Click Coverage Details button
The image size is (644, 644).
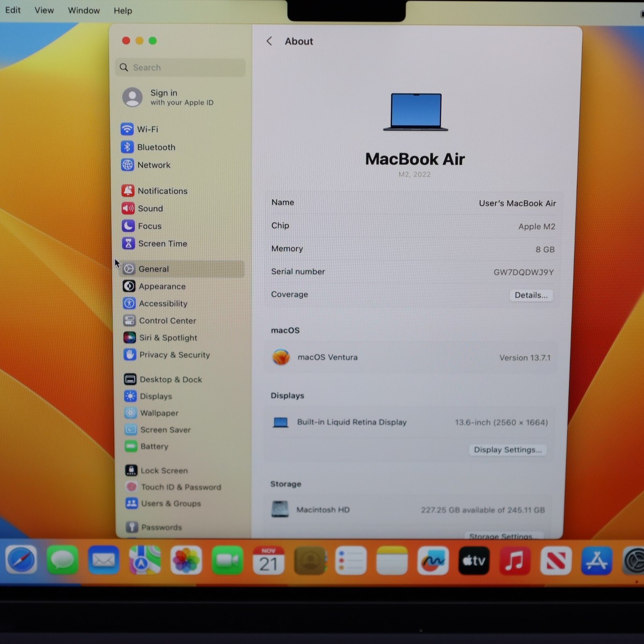pos(531,295)
